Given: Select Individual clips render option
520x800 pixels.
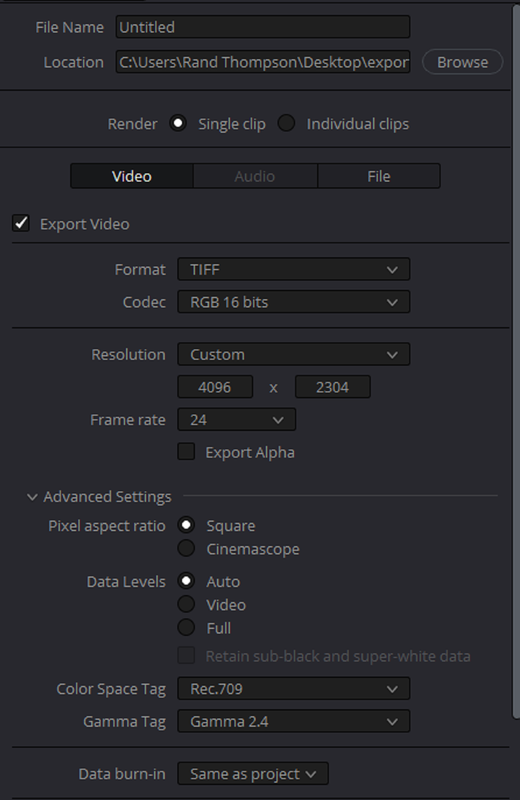Looking at the screenshot, I should (286, 123).
